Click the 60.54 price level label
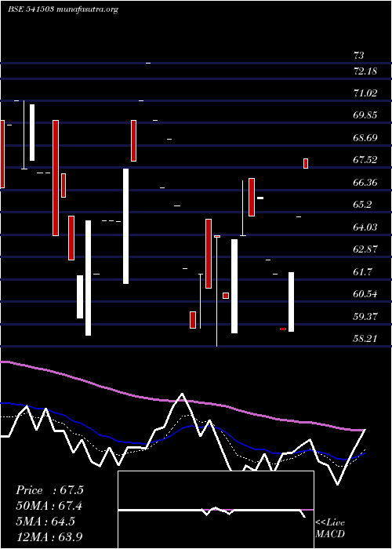The height and width of the screenshot is (549, 392). (365, 294)
